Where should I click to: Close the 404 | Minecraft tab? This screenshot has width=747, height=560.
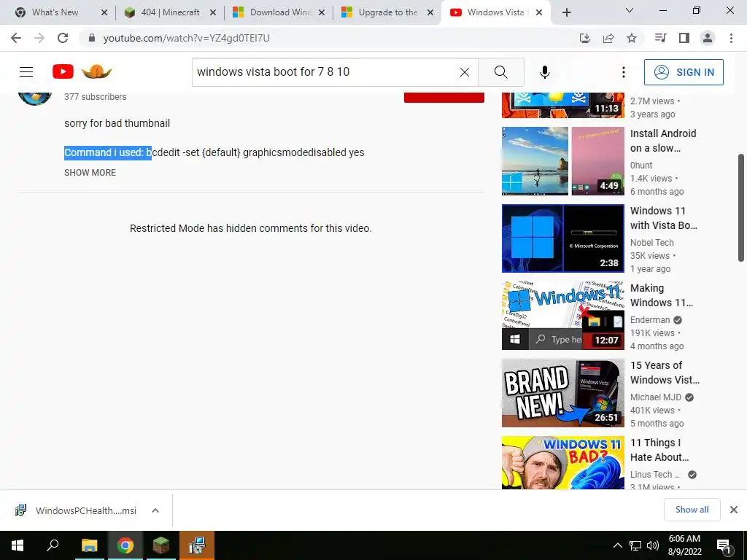(x=213, y=12)
